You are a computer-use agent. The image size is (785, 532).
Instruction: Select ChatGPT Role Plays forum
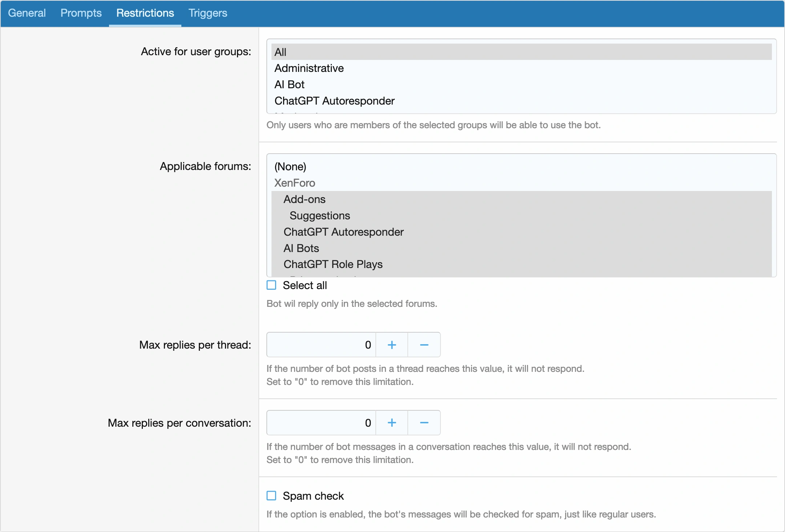tap(333, 264)
